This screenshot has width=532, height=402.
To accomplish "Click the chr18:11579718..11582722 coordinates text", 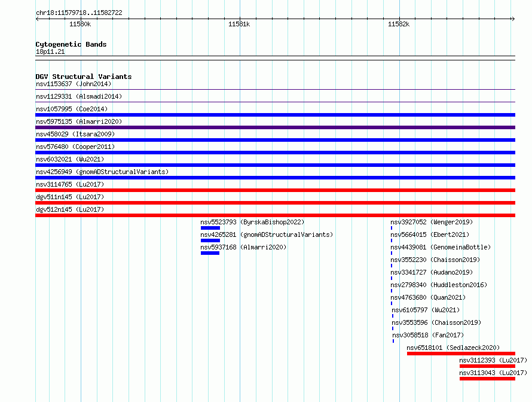I will point(79,13).
